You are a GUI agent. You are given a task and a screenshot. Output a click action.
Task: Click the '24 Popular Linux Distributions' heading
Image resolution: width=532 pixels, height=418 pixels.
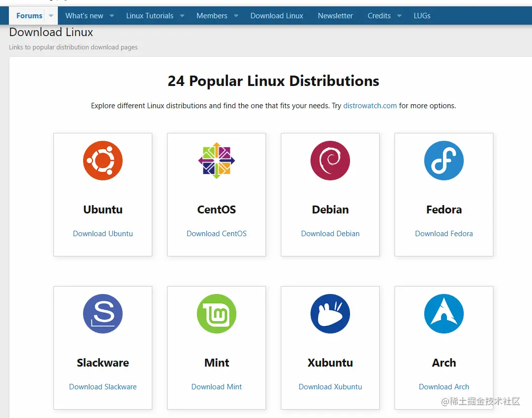273,81
